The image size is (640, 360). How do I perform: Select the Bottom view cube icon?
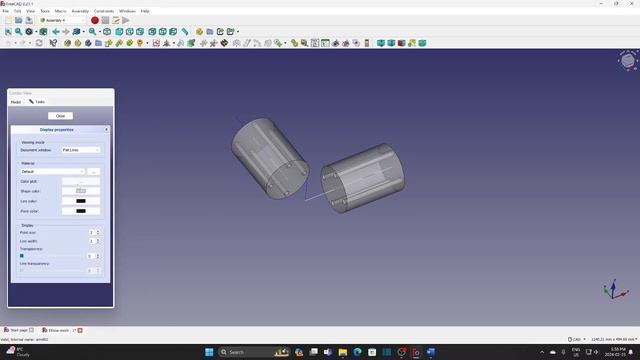(162, 31)
